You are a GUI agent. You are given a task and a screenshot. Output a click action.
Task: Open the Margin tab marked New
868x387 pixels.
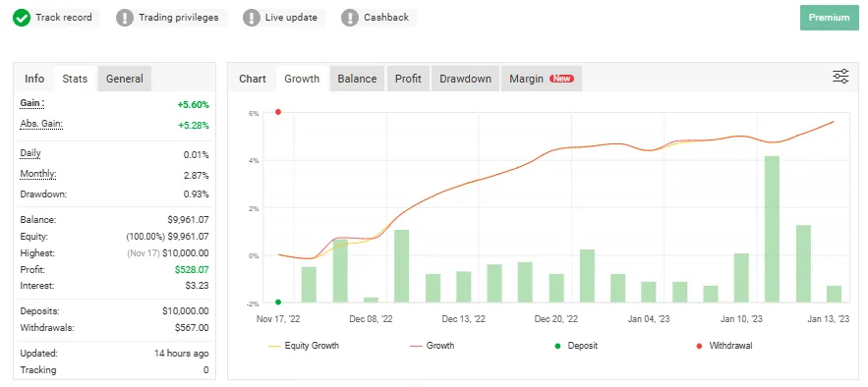[x=542, y=79]
